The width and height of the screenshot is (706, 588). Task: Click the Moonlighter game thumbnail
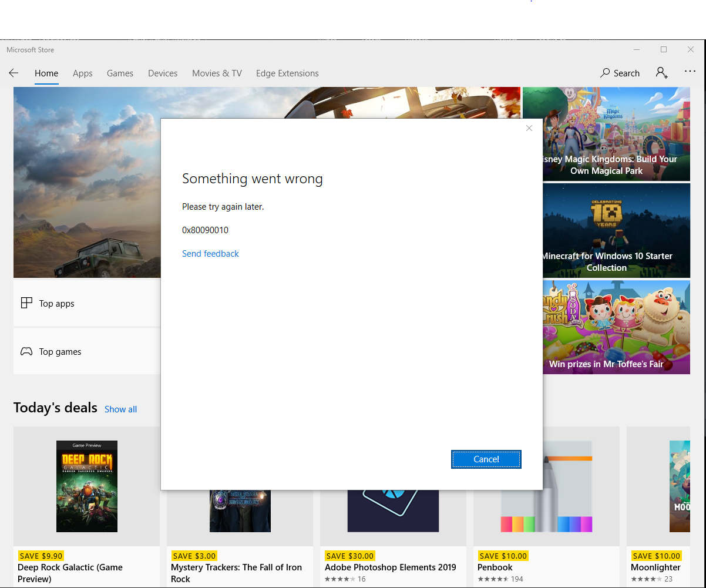tap(680, 486)
